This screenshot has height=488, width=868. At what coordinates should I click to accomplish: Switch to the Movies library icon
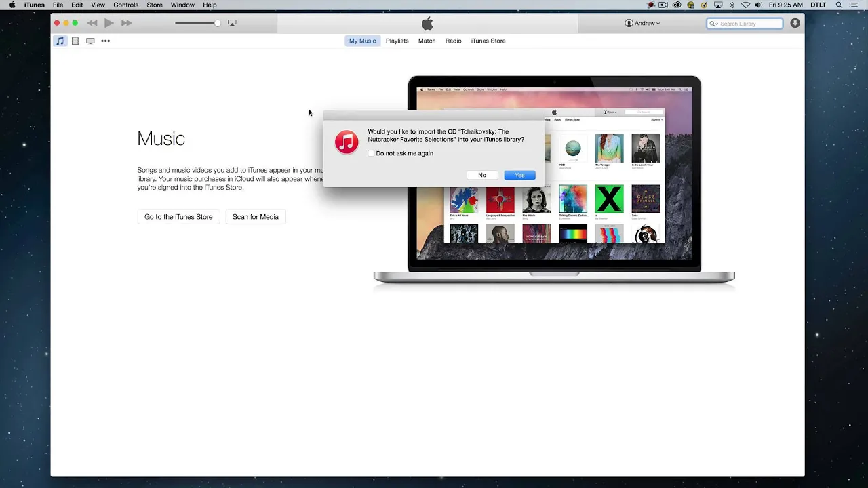75,41
